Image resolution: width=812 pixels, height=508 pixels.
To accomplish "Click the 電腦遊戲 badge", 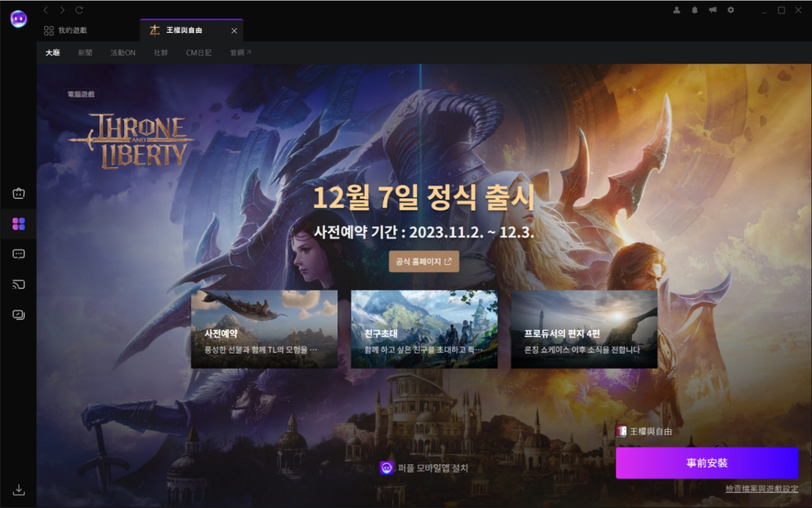I will point(81,95).
